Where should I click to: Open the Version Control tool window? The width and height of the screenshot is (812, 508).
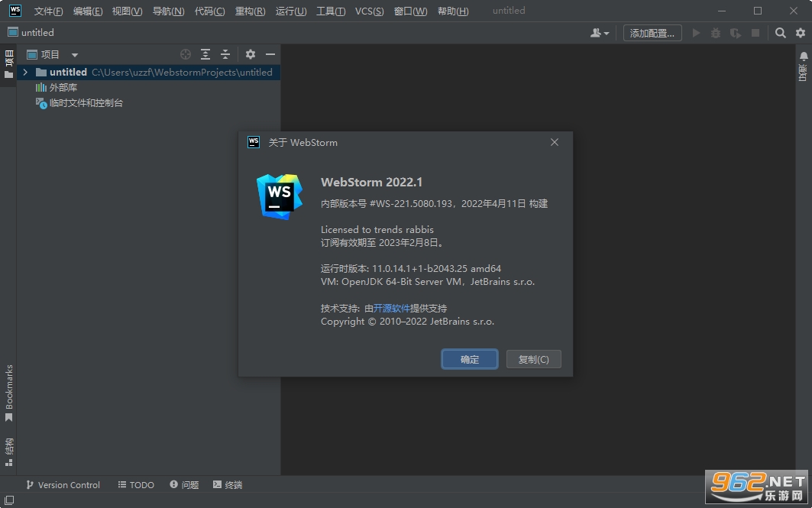coord(63,484)
